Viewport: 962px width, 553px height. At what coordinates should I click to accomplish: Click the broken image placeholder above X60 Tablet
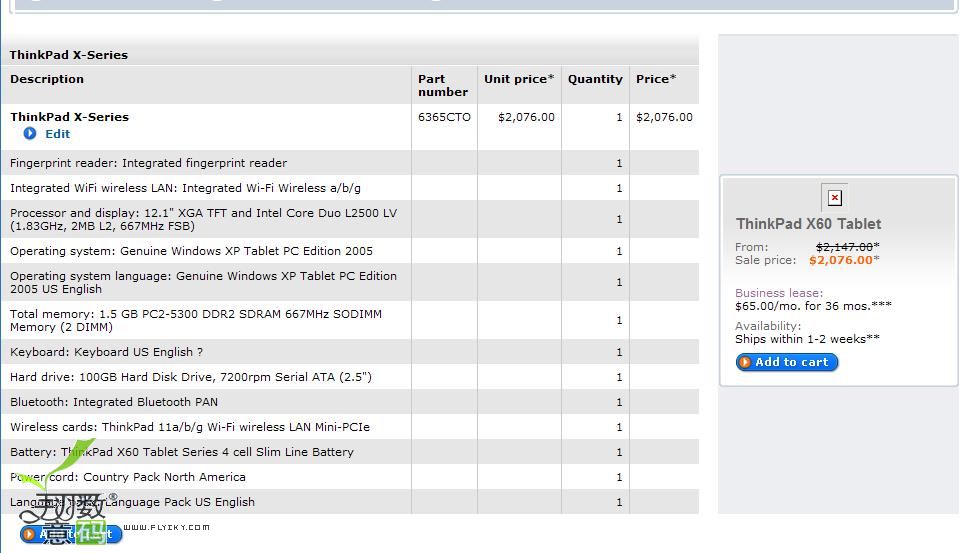tap(835, 198)
